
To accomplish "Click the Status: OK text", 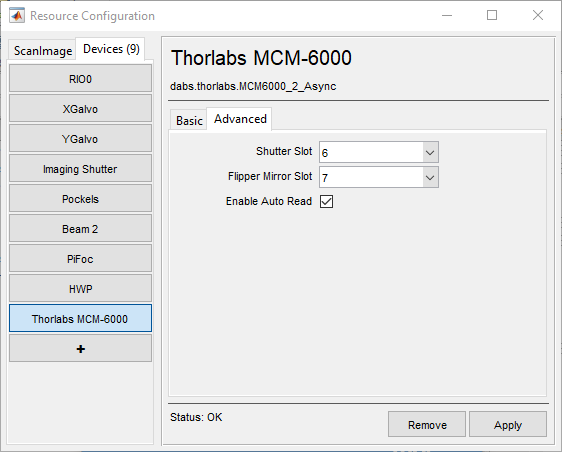I will [196, 417].
